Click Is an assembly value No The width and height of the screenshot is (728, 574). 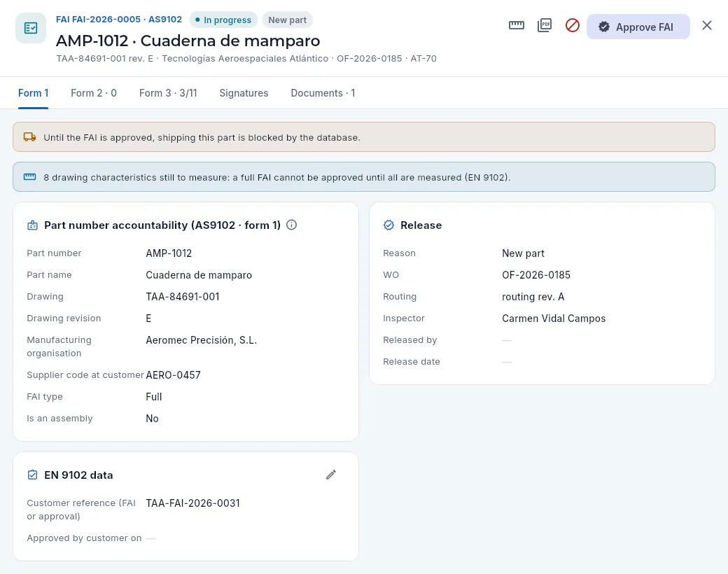point(153,419)
